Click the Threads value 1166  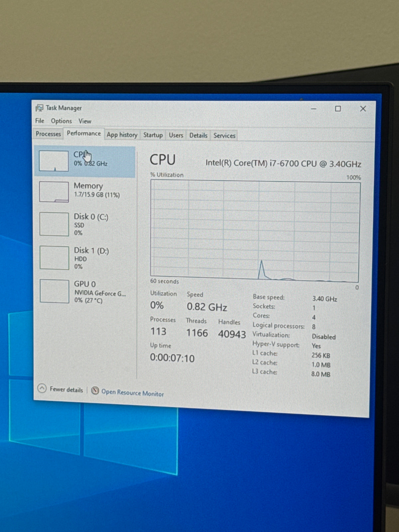tap(197, 333)
